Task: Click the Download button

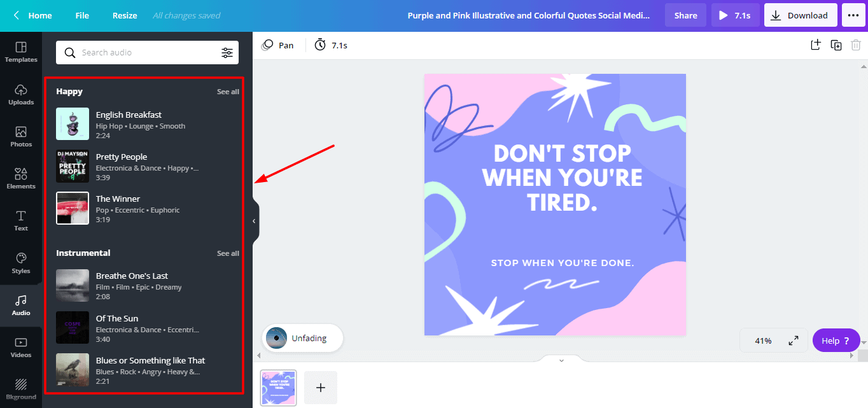Action: click(799, 15)
